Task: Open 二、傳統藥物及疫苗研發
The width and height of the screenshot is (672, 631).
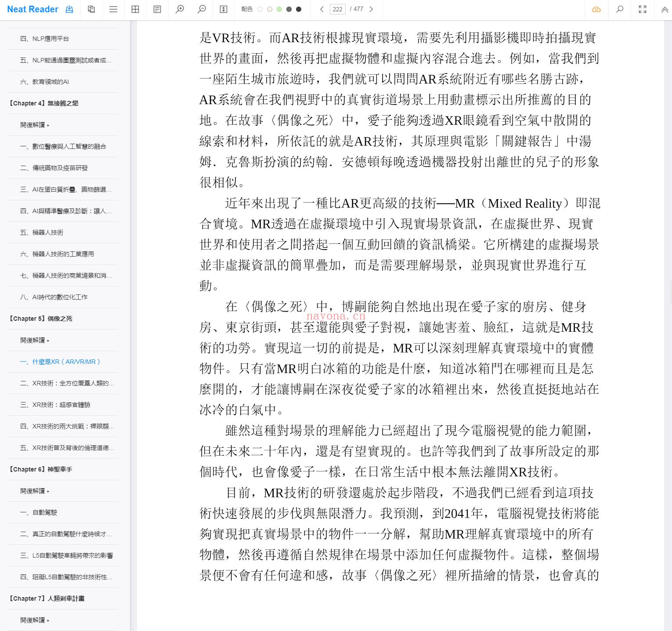Action: (x=54, y=168)
